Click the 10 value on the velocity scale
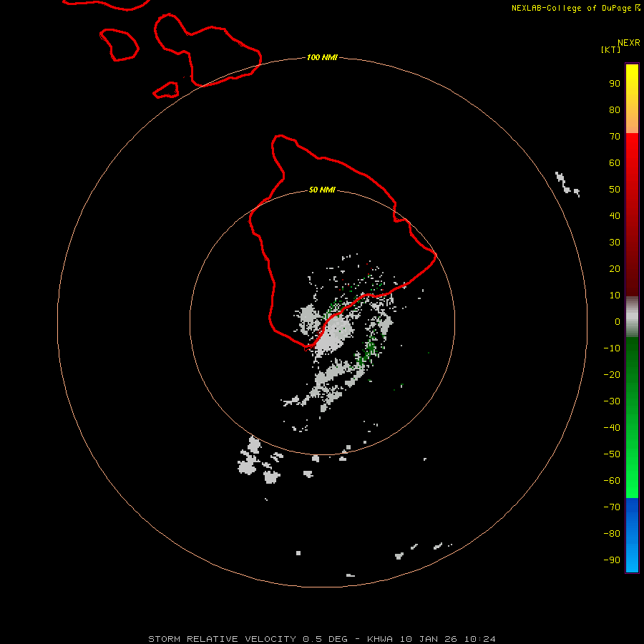This screenshot has width=644, height=644. [x=615, y=296]
